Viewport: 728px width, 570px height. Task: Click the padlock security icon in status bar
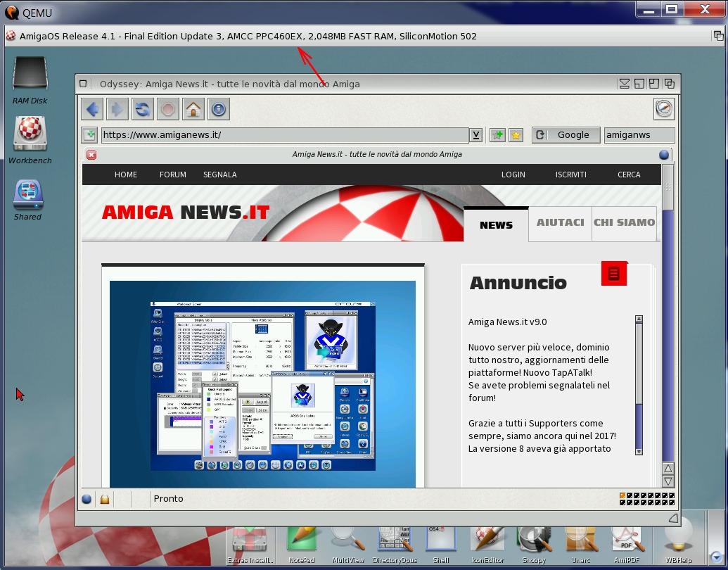[105, 499]
